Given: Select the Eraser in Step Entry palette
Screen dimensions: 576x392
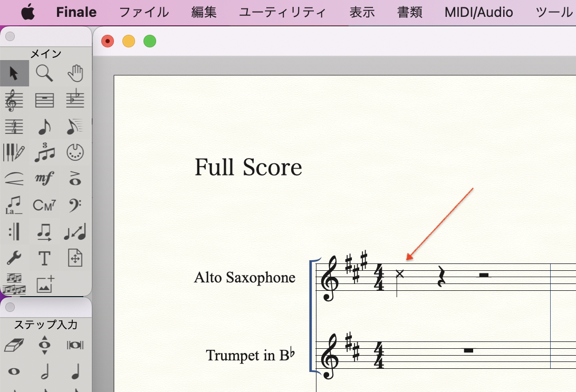Looking at the screenshot, I should [x=14, y=345].
